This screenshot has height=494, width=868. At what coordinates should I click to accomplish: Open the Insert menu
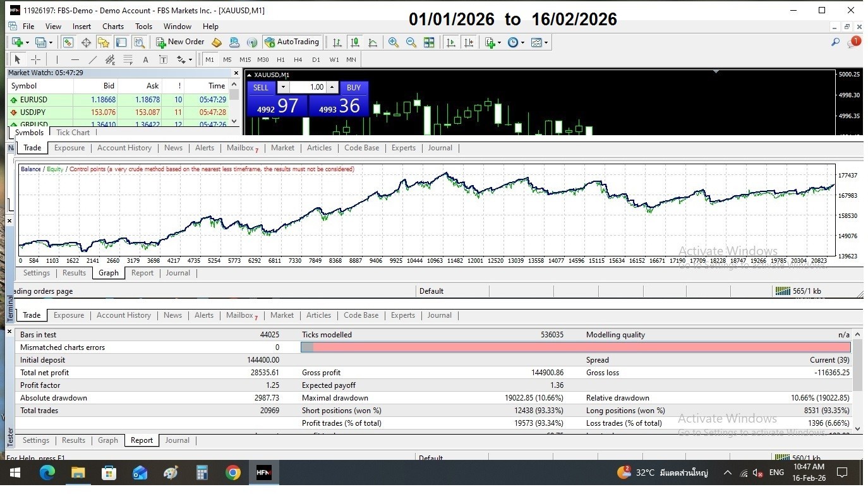[81, 27]
